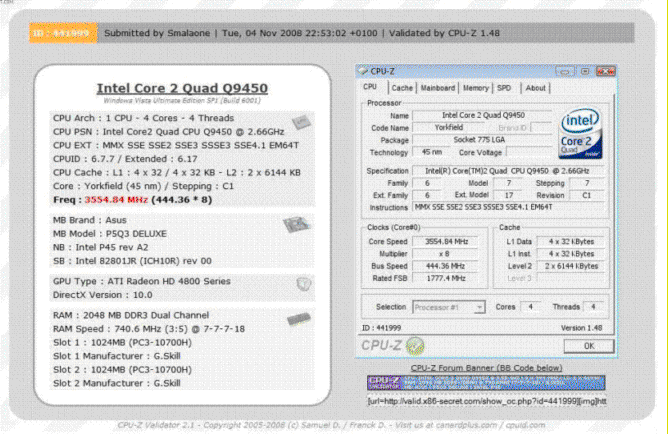This screenshot has width=668, height=434.
Task: Switch to the Mainboard tab
Action: tap(438, 88)
